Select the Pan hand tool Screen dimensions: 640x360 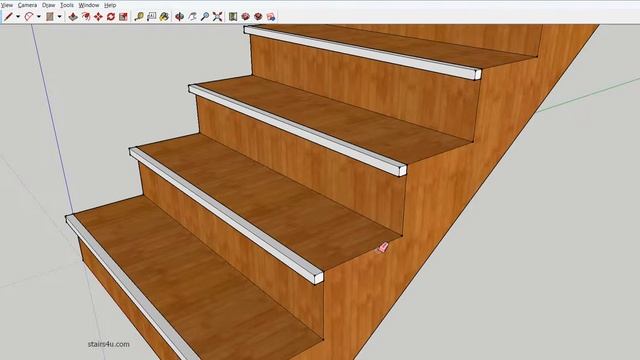pos(192,17)
